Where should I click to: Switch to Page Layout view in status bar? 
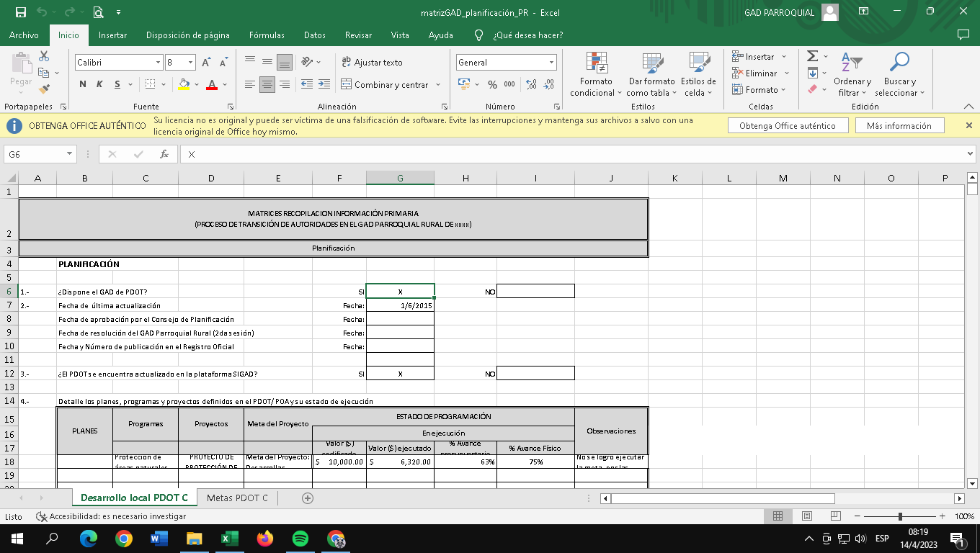807,516
